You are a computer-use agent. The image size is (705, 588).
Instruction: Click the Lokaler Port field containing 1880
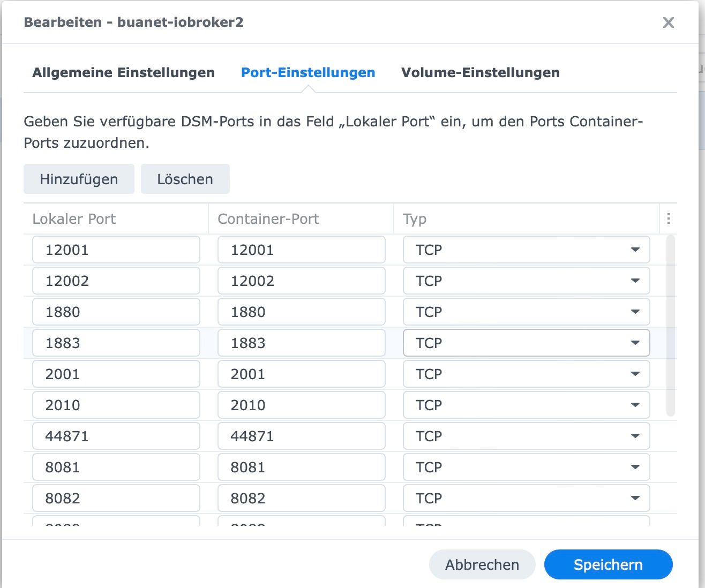116,312
